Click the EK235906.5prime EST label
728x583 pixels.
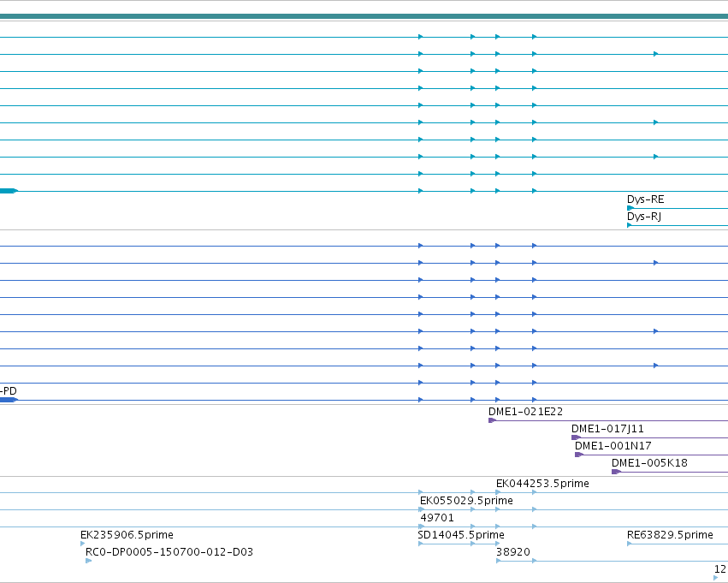(127, 535)
